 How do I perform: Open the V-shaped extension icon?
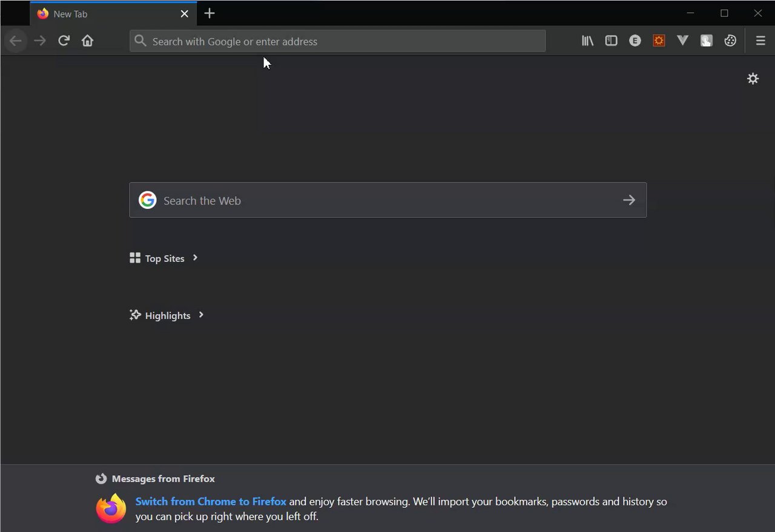pos(683,41)
